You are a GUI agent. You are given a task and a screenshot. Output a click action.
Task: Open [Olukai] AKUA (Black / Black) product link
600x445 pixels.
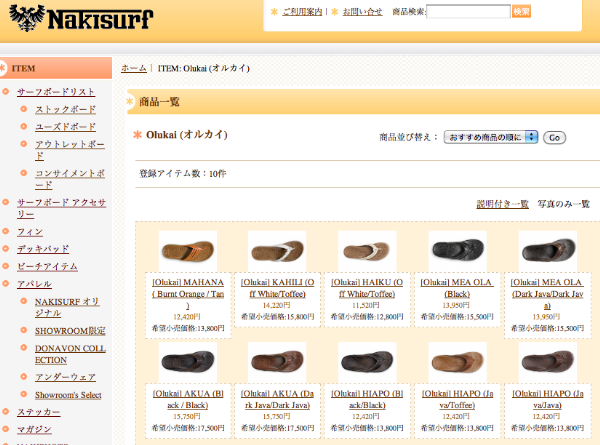point(188,399)
